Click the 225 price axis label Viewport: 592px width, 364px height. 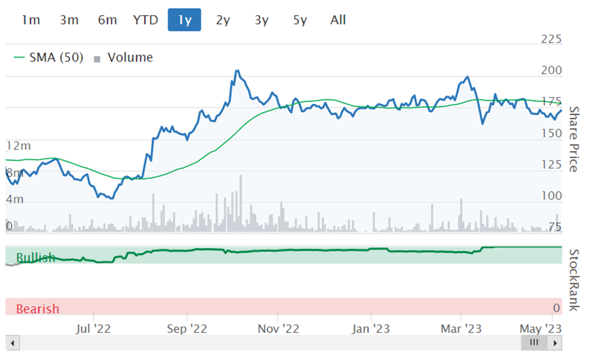coord(551,39)
